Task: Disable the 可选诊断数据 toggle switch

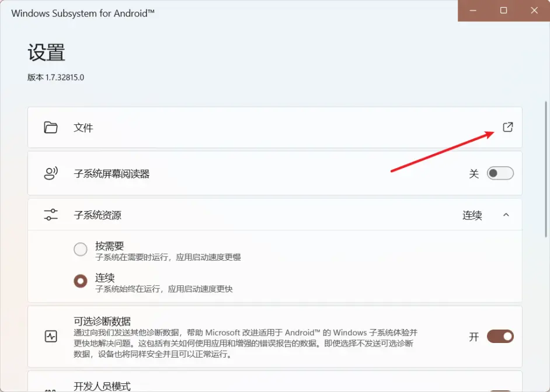Action: pos(500,337)
